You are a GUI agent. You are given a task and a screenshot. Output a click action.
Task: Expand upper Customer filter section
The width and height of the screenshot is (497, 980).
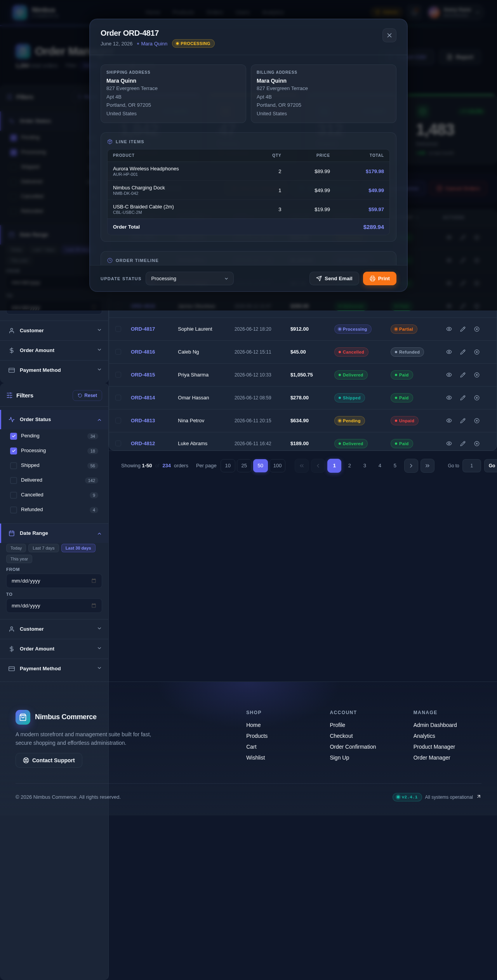(x=54, y=331)
